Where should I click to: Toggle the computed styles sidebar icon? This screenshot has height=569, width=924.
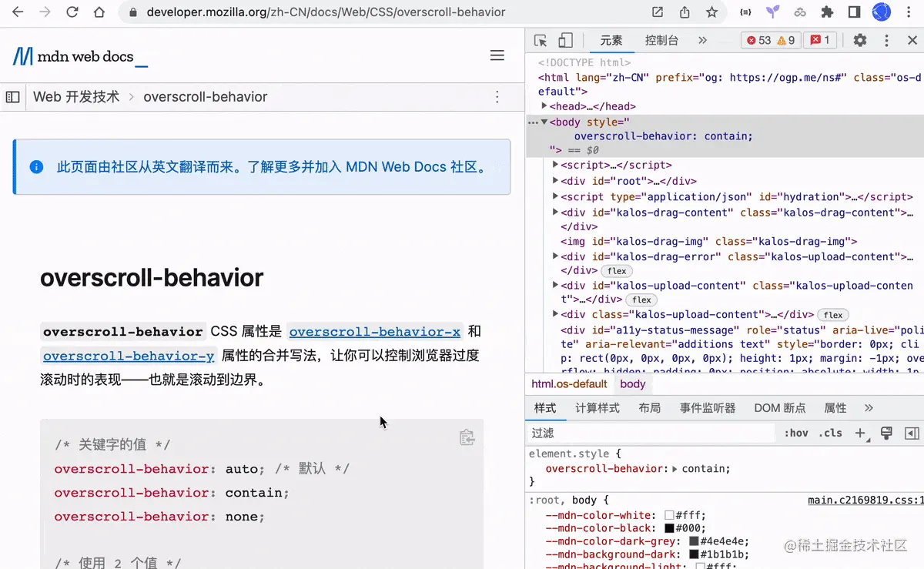[912, 433]
